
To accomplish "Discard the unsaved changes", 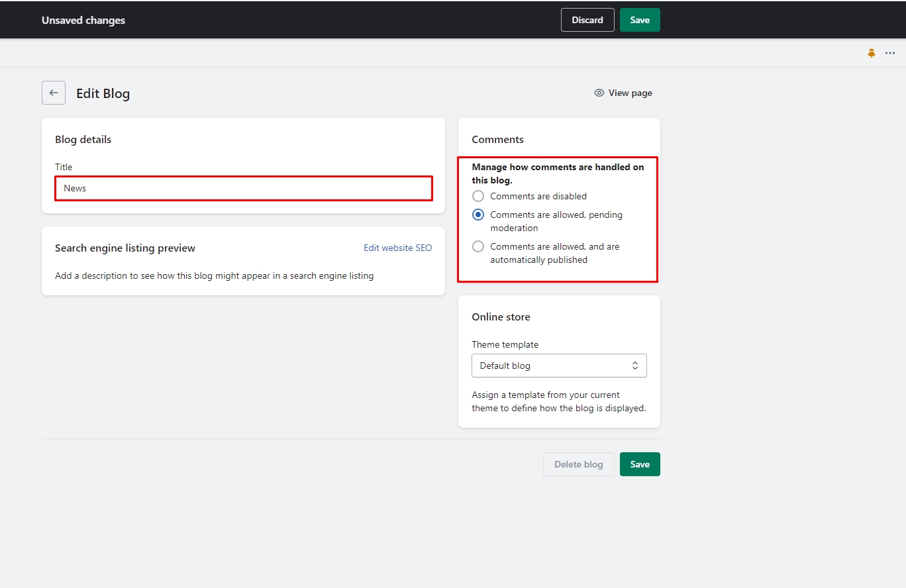I will [587, 20].
